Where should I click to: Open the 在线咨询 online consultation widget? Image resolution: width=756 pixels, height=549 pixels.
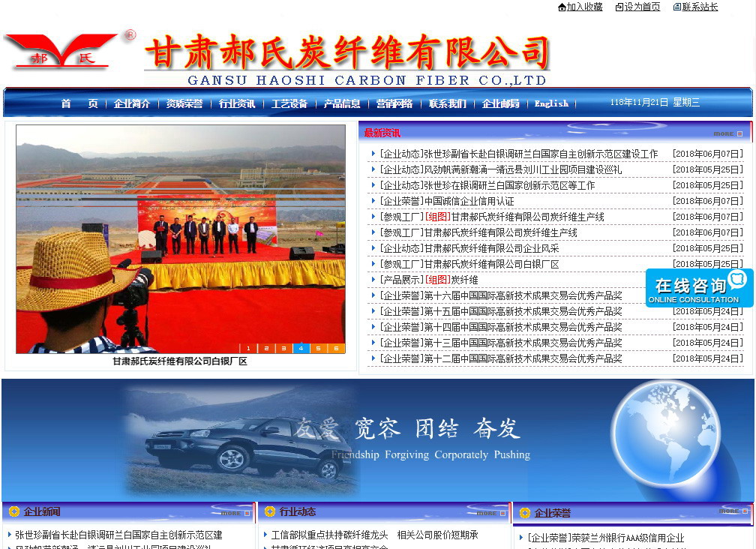point(699,288)
